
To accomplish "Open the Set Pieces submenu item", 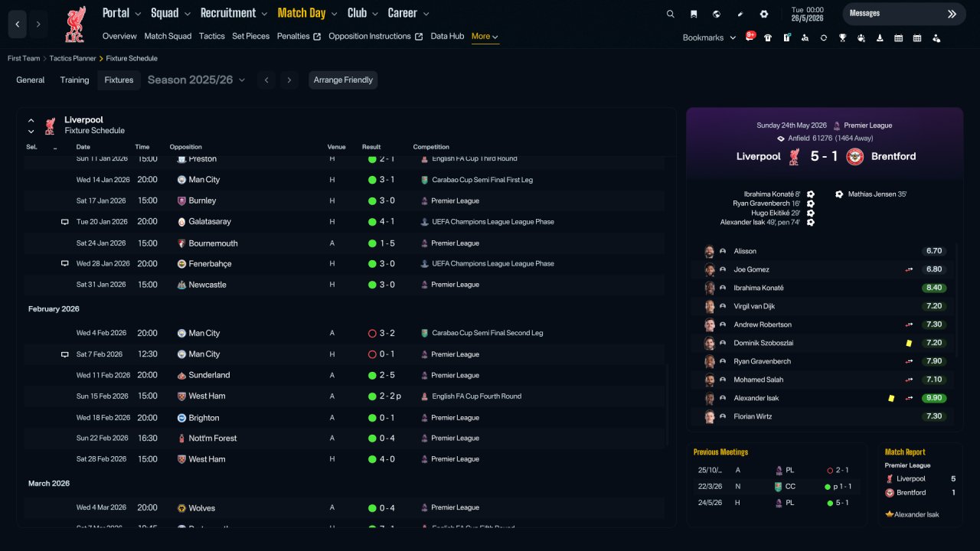I will (251, 36).
